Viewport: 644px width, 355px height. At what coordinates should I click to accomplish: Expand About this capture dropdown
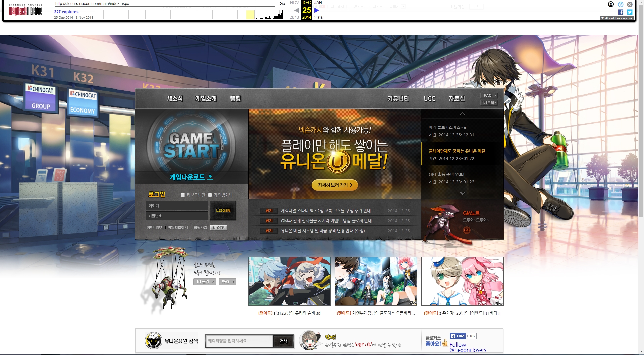pos(617,18)
